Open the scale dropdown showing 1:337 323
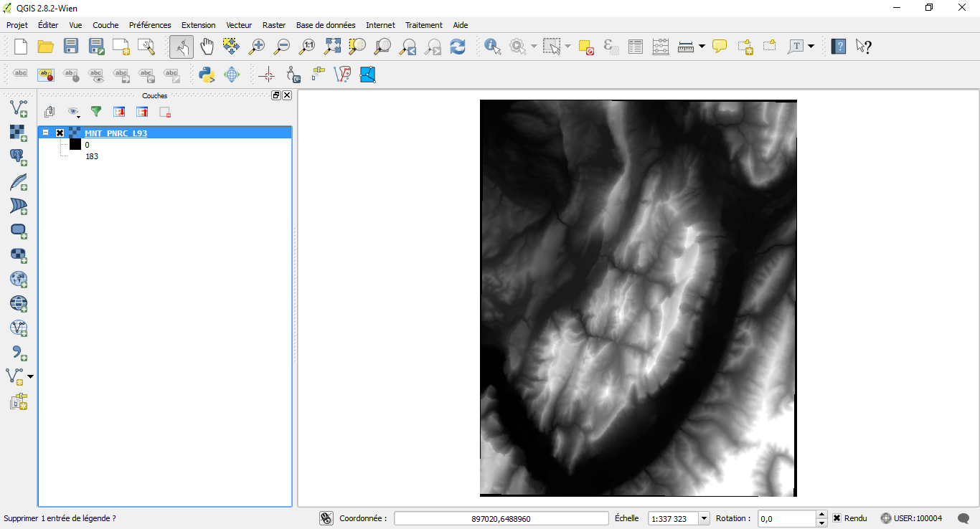Screen dimensions: 980x529 click(x=702, y=518)
